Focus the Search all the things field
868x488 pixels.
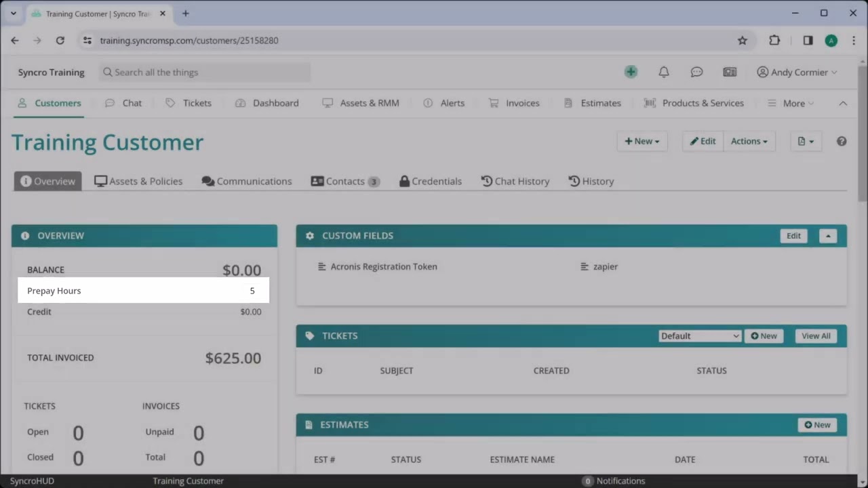pyautogui.click(x=205, y=72)
